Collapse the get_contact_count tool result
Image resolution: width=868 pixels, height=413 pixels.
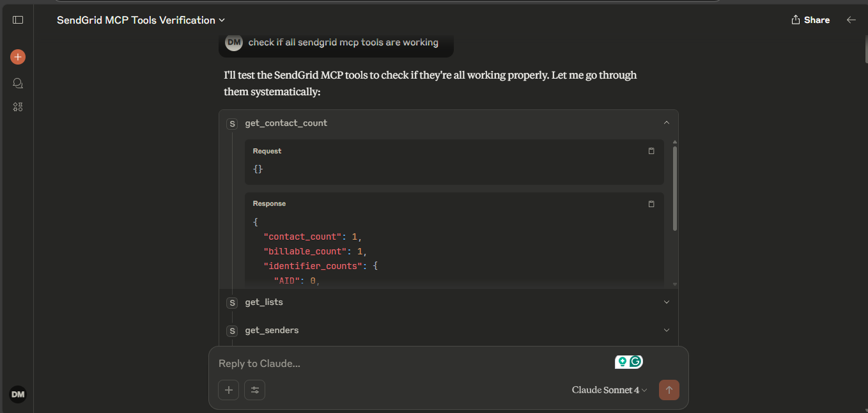[x=667, y=122]
